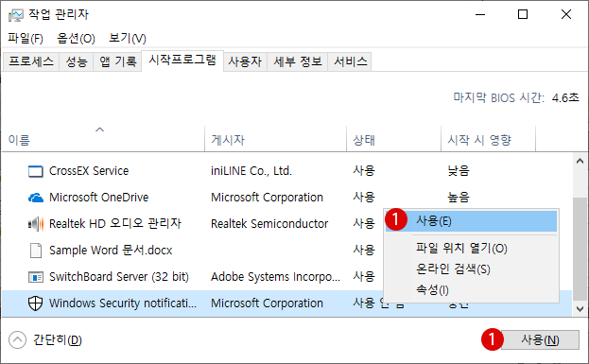589x364 pixels.
Task: Click the Sample Word document file icon
Action: tap(36, 251)
